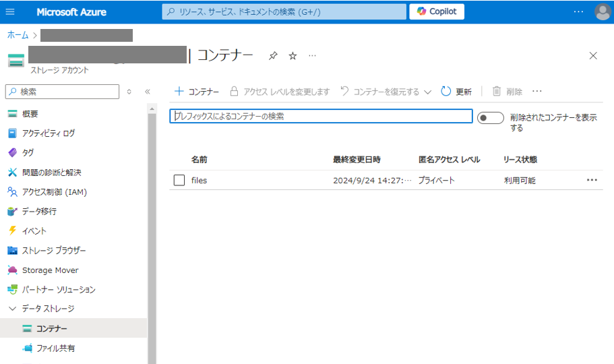Toggle 削除されたコンテナーを表示する switch
Screen dimensions: 614x364
(x=490, y=118)
